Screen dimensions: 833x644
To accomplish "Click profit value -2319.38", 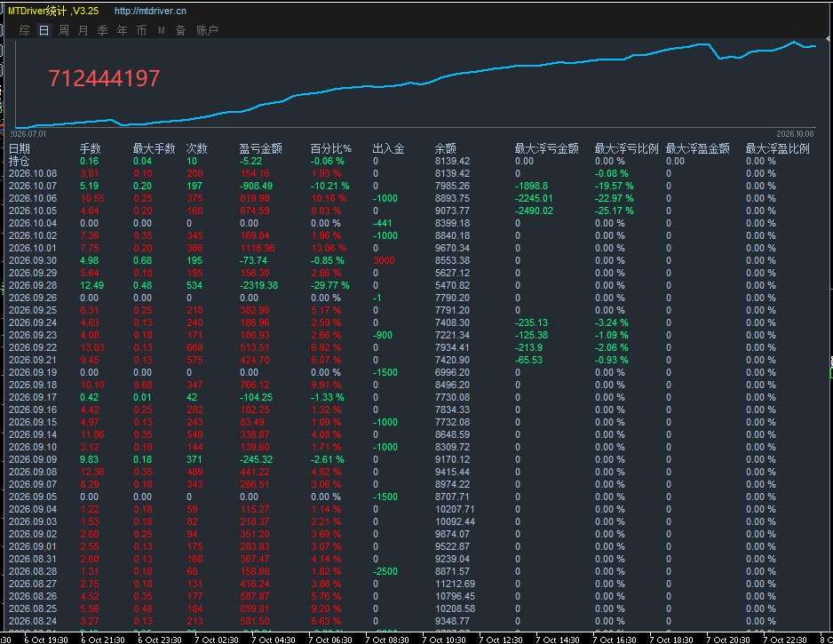I will pyautogui.click(x=258, y=285).
